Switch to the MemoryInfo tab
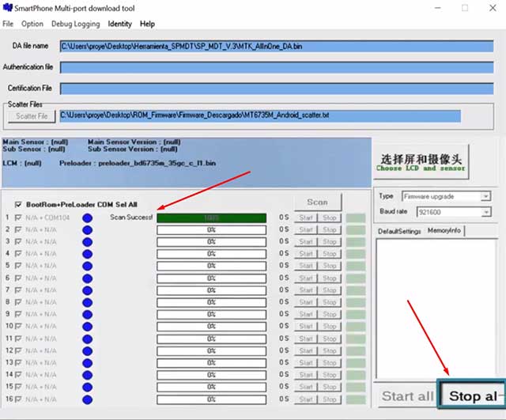 click(444, 230)
